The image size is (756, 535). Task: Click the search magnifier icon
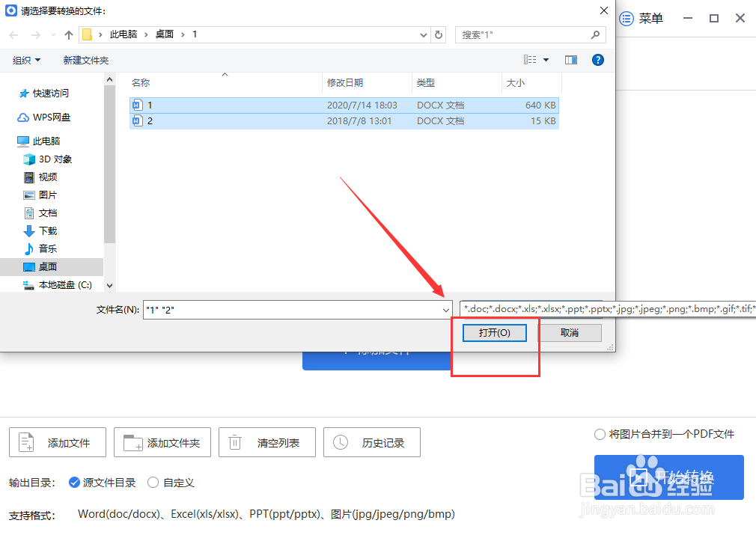click(x=596, y=34)
